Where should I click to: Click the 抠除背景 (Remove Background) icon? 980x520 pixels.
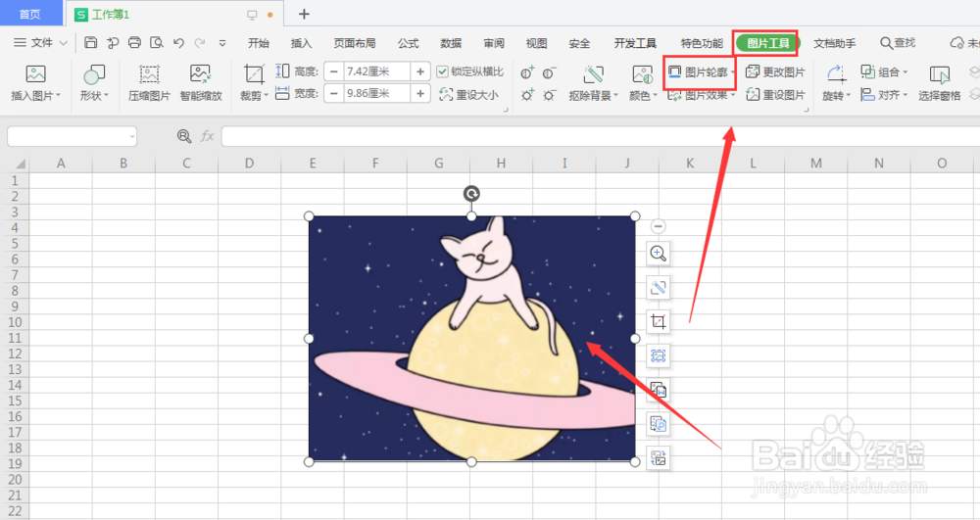(593, 74)
